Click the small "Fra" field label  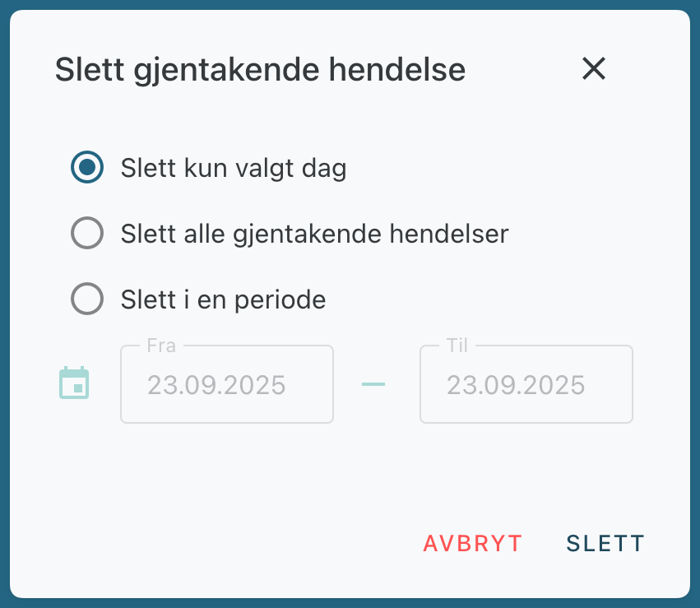161,346
